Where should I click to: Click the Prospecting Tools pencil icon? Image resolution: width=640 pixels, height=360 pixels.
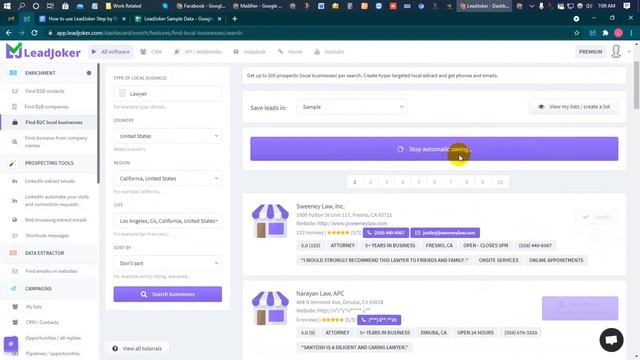coord(13,163)
